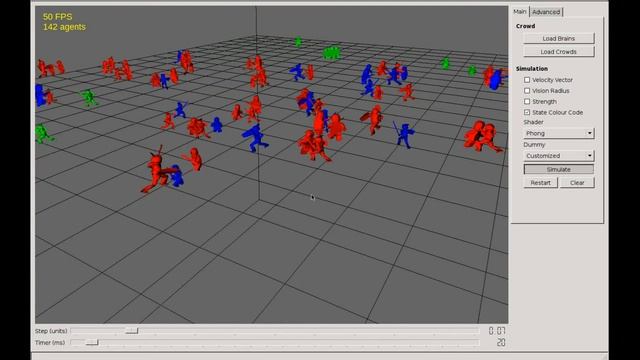
Task: Check the Strength option
Action: pyautogui.click(x=527, y=101)
